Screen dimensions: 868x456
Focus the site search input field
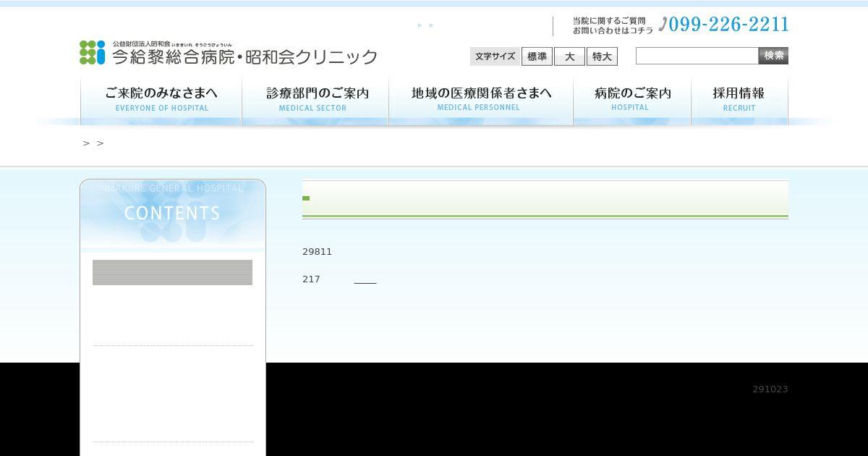click(x=697, y=56)
